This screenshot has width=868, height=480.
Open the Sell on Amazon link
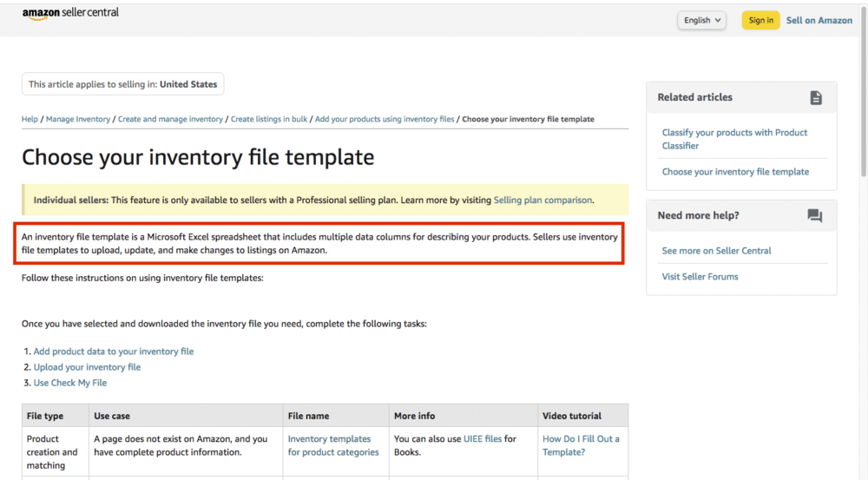coord(819,21)
